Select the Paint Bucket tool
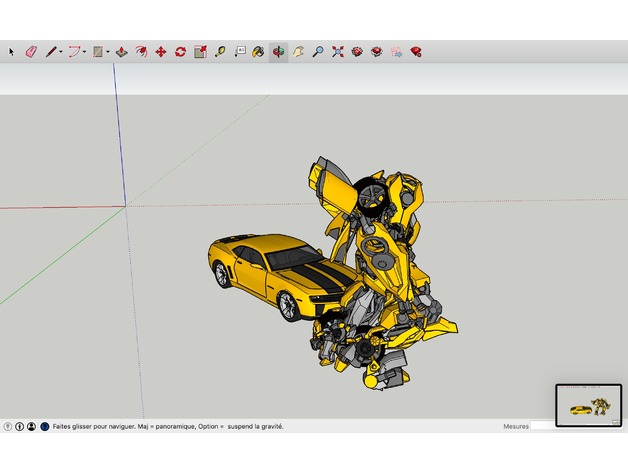Image resolution: width=628 pixels, height=472 pixels. (x=258, y=52)
